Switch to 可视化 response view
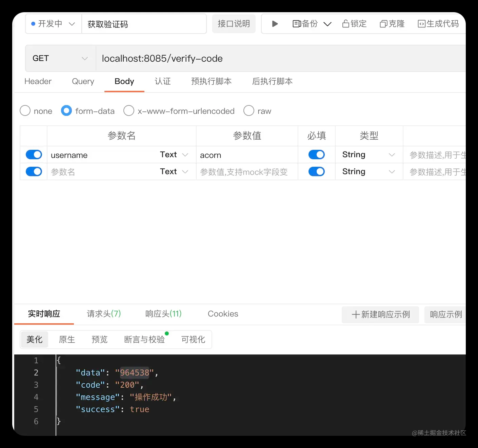The height and width of the screenshot is (448, 478). pos(193,339)
